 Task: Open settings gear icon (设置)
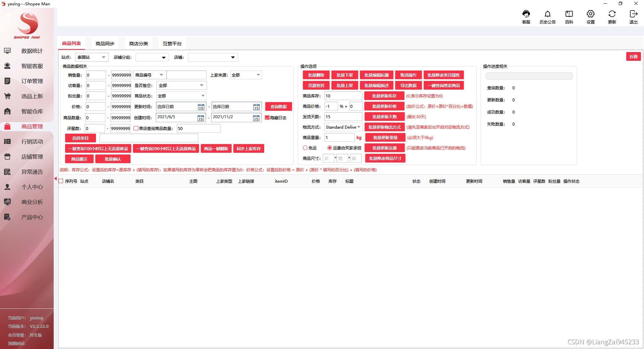click(x=591, y=14)
